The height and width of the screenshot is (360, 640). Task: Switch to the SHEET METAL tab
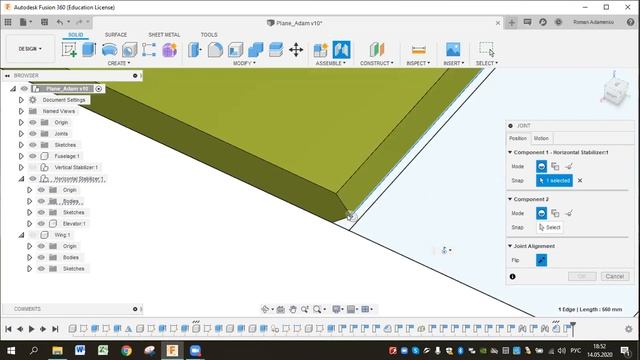164,35
